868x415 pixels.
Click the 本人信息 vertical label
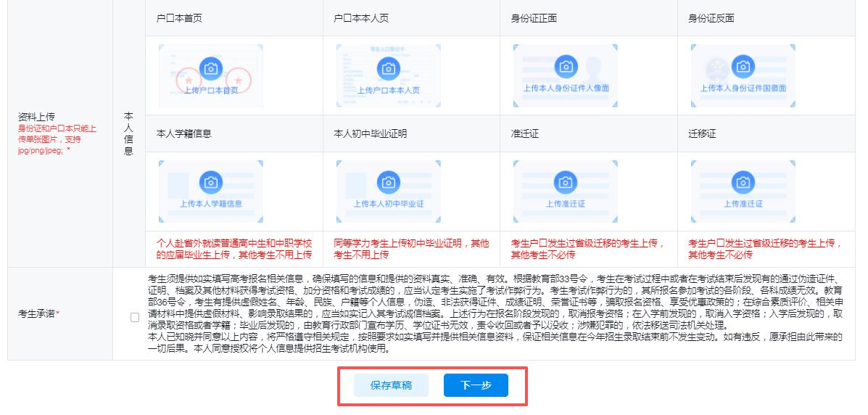pos(128,133)
